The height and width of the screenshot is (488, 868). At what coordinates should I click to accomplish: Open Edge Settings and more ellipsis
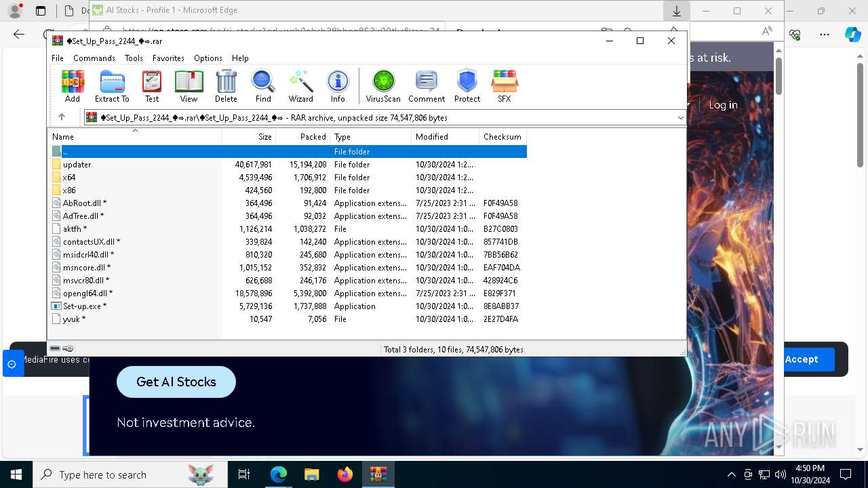click(825, 34)
